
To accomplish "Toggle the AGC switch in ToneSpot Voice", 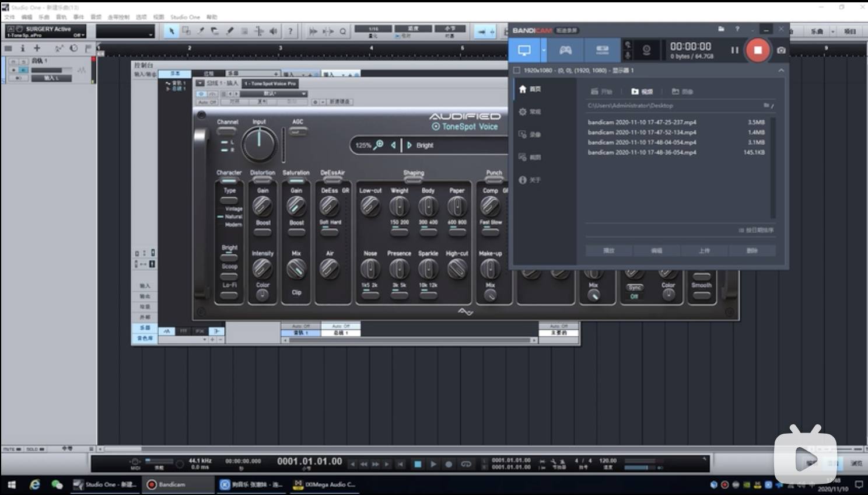I will [298, 132].
